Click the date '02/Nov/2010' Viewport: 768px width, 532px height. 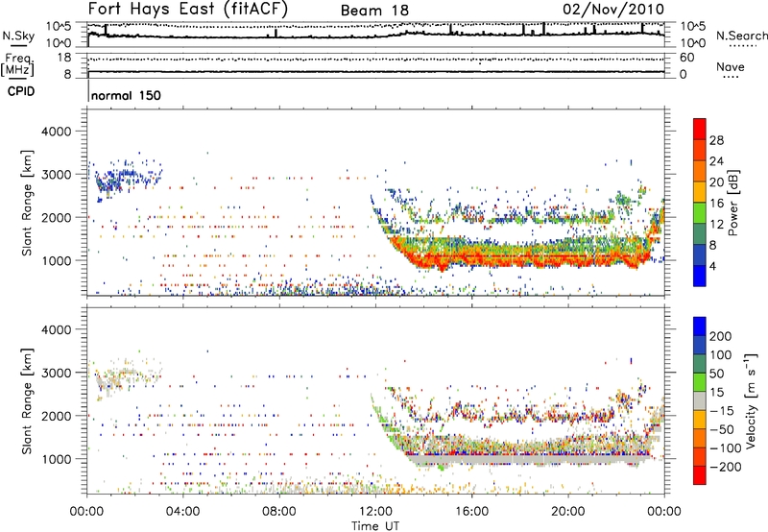point(613,9)
